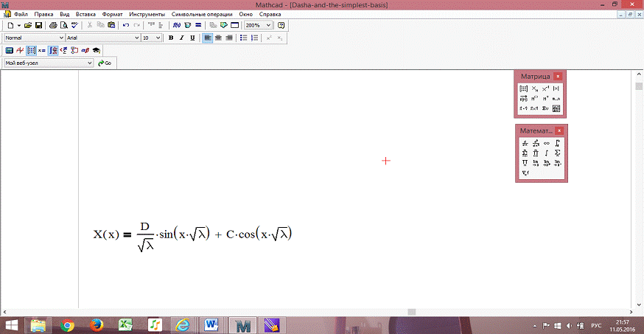
Task: Click the horizontal scrollbar thumb
Action: point(412,313)
